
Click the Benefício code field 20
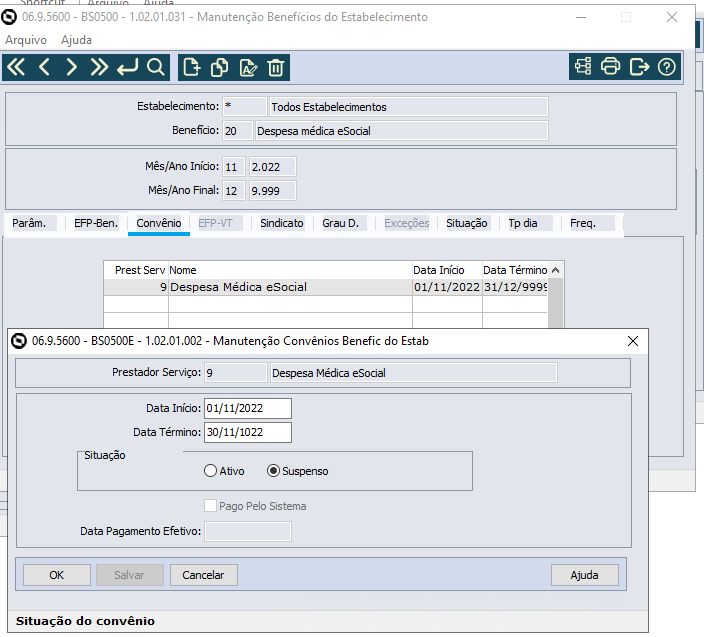click(238, 131)
